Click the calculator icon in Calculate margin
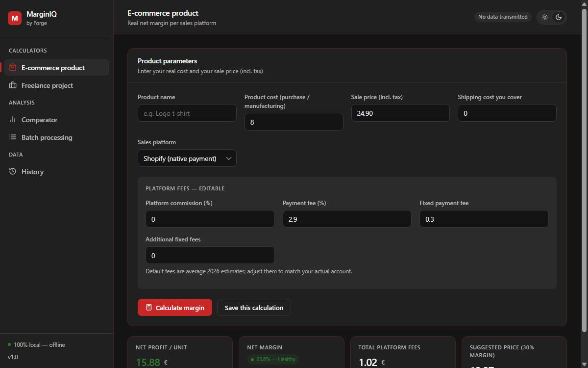Image resolution: width=588 pixels, height=368 pixels. tap(149, 308)
